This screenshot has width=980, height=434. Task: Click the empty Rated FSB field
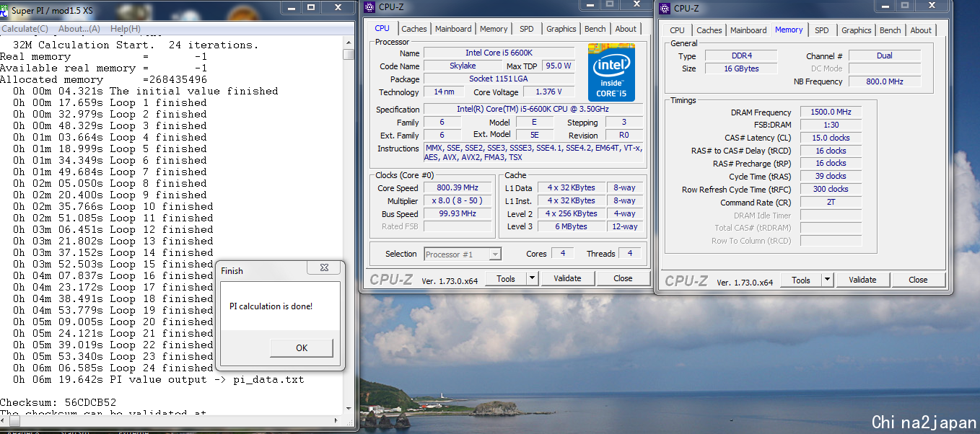tap(458, 226)
